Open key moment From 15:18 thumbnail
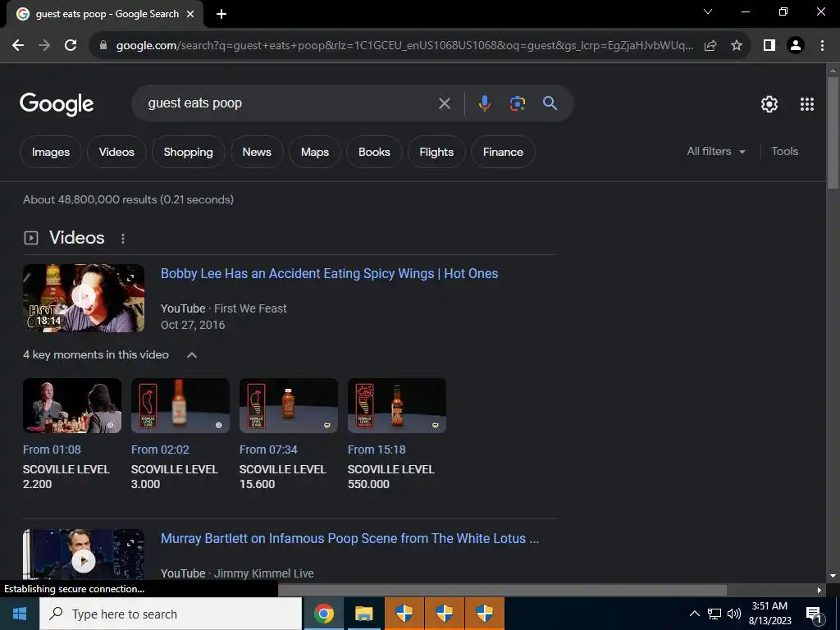The width and height of the screenshot is (840, 630). point(397,405)
